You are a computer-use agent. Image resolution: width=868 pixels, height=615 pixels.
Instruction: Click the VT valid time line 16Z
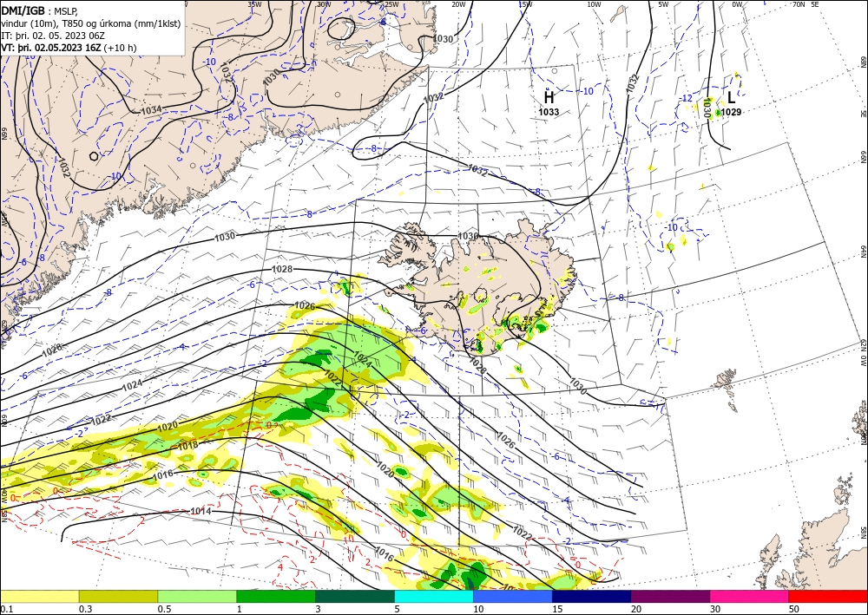point(69,48)
